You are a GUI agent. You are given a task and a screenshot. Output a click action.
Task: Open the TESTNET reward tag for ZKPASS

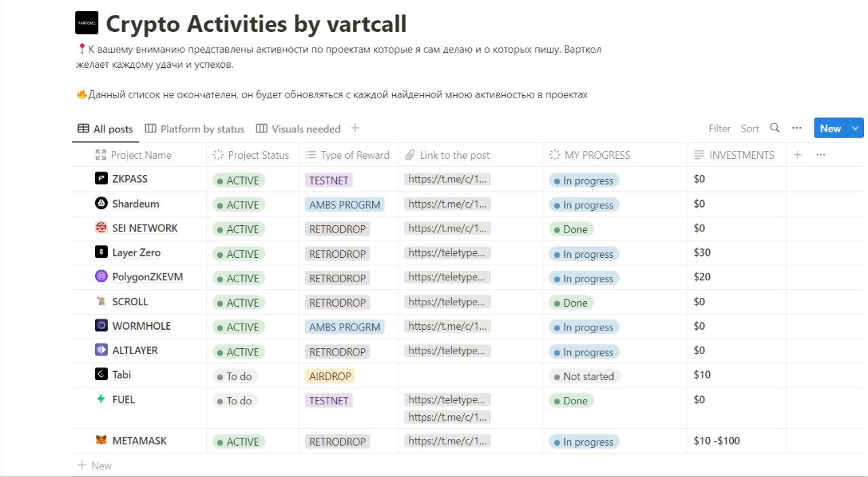pyautogui.click(x=329, y=180)
